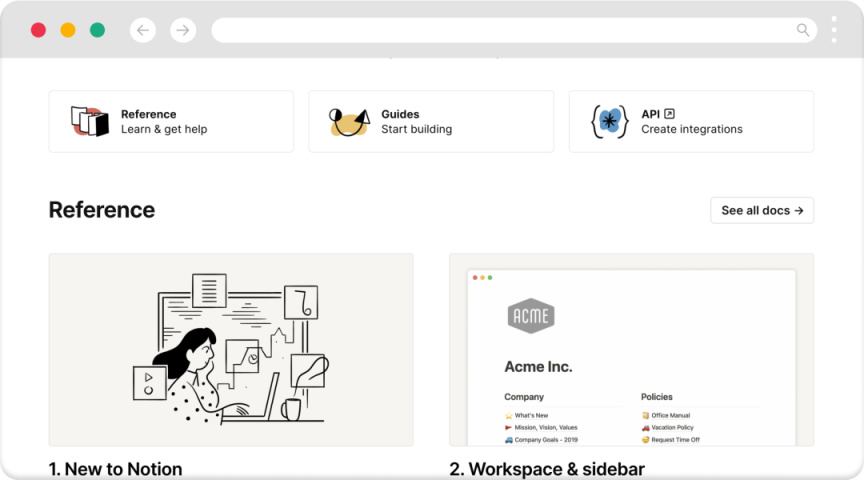
Task: Click the green window maximize dot
Action: pyautogui.click(x=97, y=30)
